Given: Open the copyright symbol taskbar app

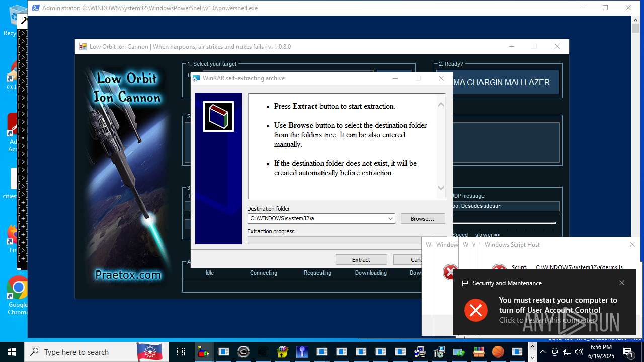Looking at the screenshot, I should click(x=244, y=352).
